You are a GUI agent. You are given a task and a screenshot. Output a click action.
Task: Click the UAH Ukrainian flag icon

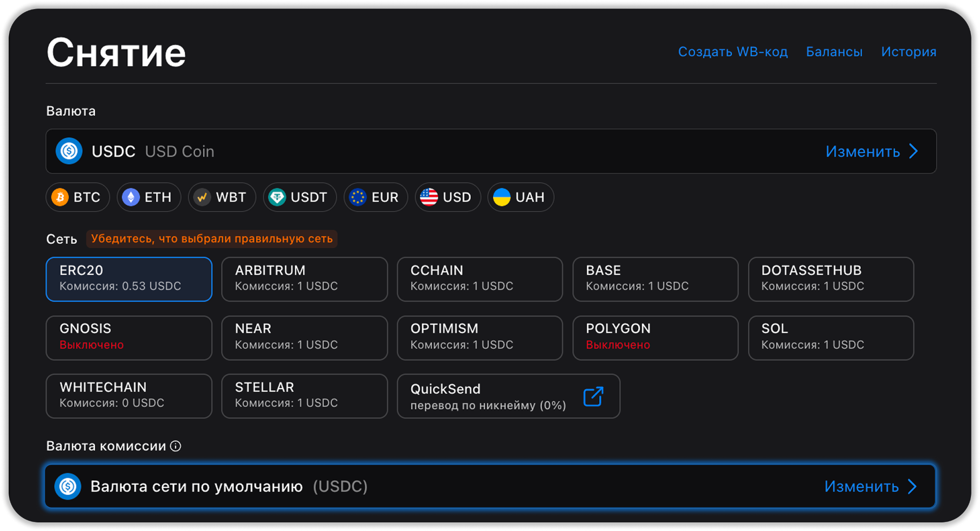coord(501,197)
